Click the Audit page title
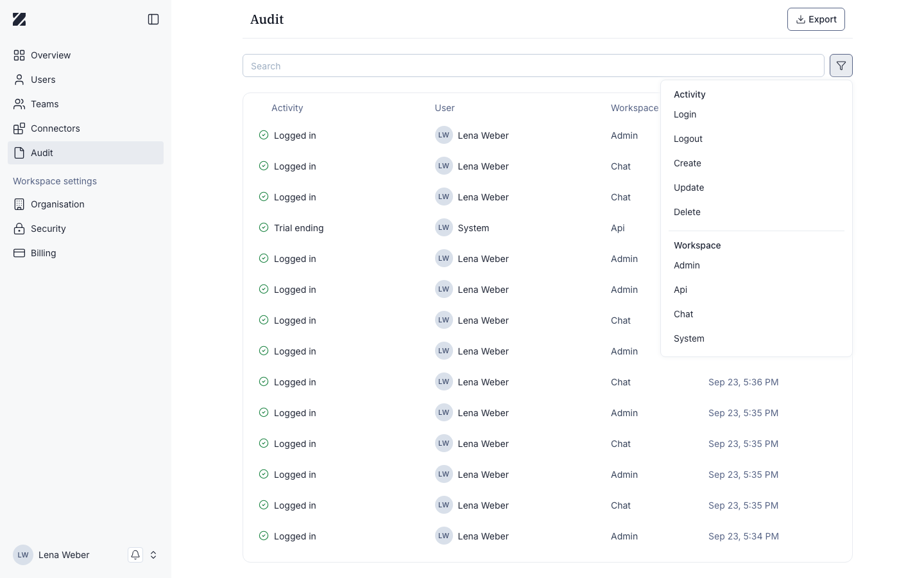Viewport: 924px width, 578px height. pos(267,19)
